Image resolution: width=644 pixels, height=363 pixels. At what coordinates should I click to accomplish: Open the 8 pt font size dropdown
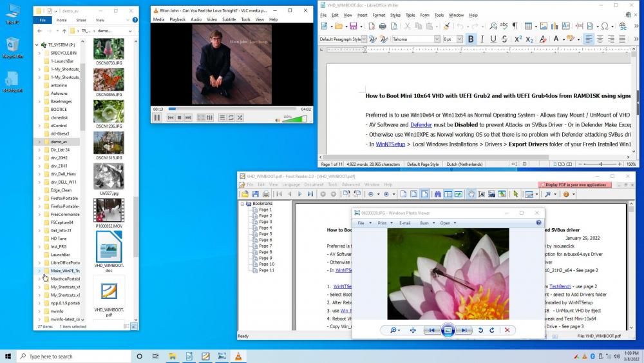(460, 39)
